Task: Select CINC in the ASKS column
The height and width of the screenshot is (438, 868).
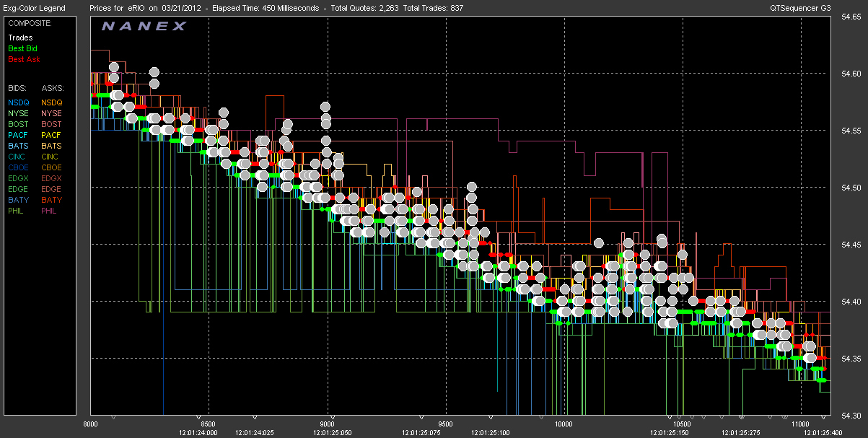Action: (x=51, y=157)
